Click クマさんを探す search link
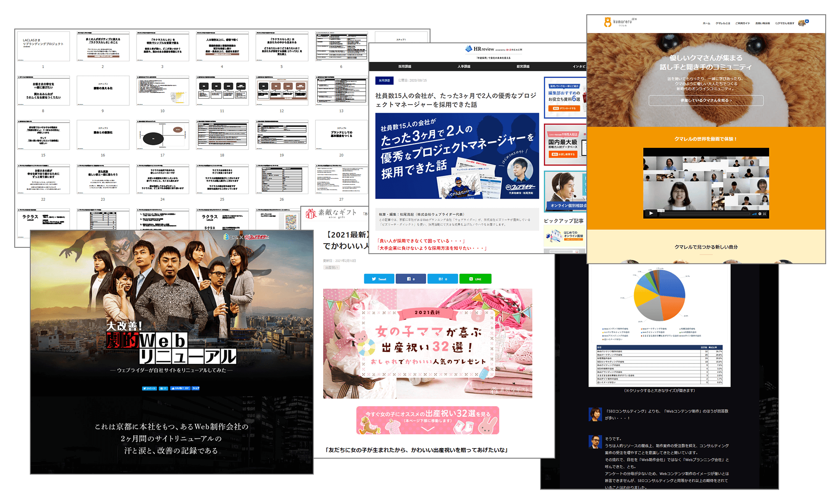This screenshot has width=840, height=504. (x=785, y=24)
